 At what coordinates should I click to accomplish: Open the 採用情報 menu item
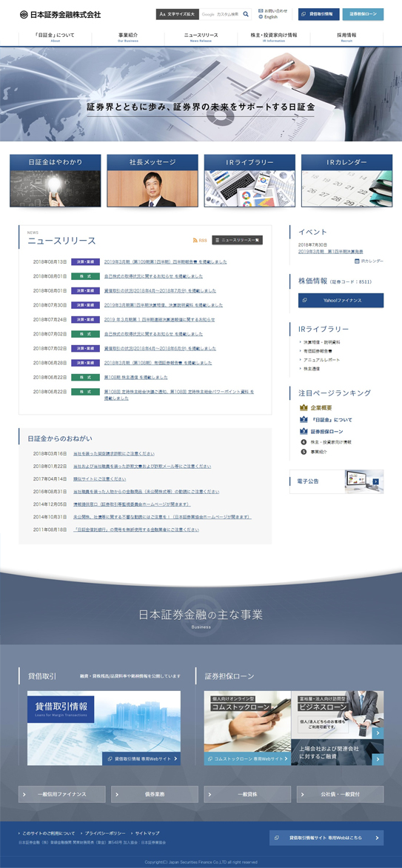pyautogui.click(x=346, y=37)
